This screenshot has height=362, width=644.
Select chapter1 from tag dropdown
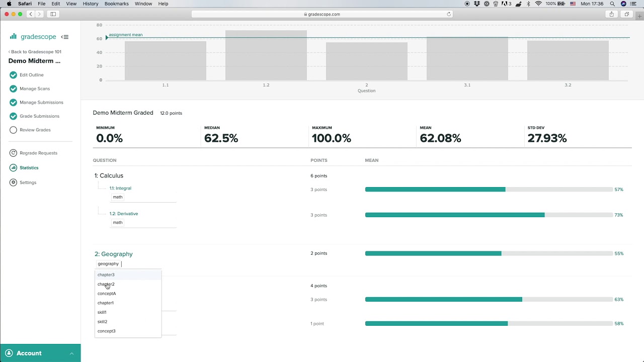point(128,303)
